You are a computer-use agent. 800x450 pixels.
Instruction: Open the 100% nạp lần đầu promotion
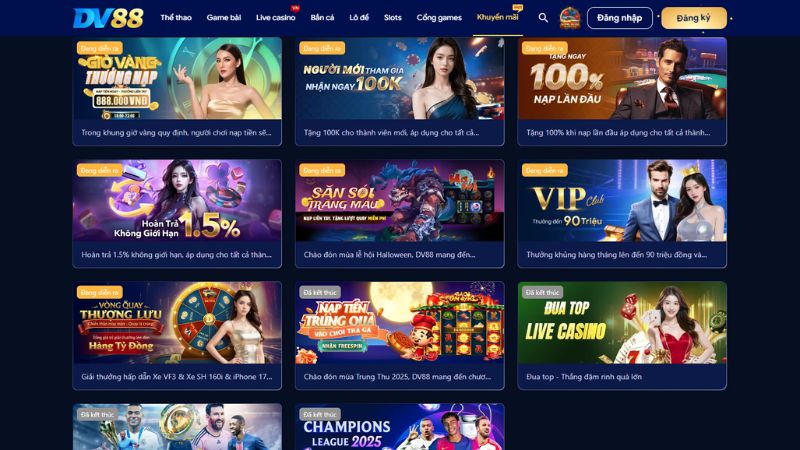coord(622,79)
